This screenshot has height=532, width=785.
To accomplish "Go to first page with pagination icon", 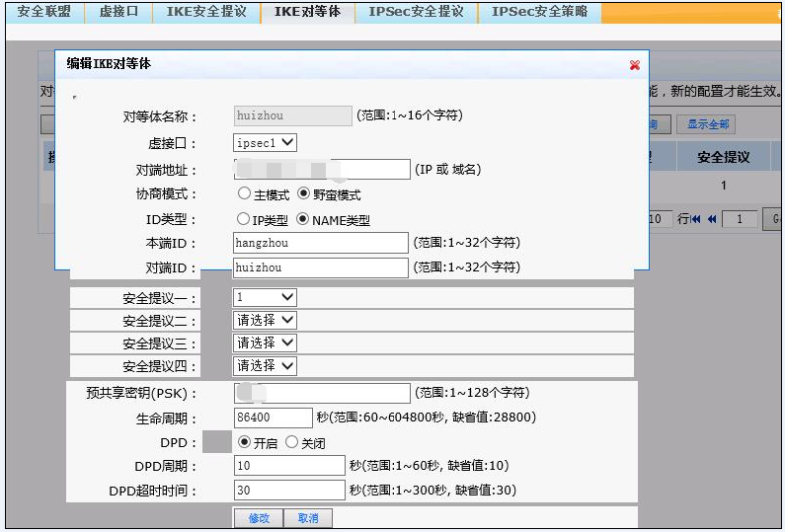I will [x=695, y=219].
